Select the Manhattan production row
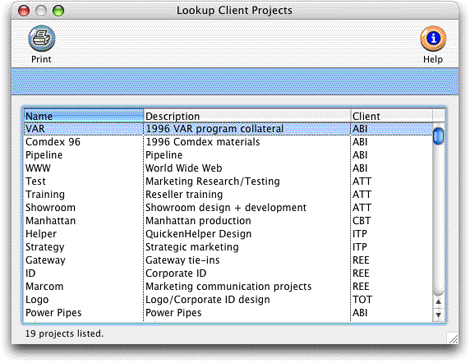The image size is (470, 363). pos(228,221)
